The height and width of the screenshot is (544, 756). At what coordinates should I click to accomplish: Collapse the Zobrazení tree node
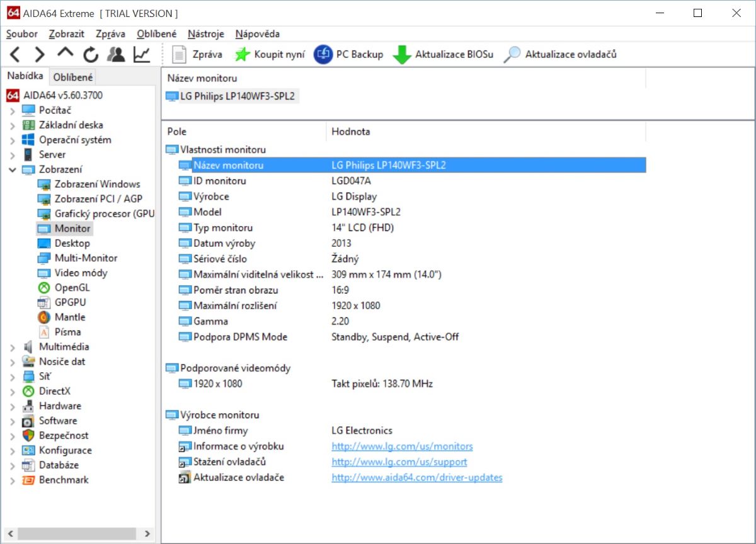[x=13, y=169]
